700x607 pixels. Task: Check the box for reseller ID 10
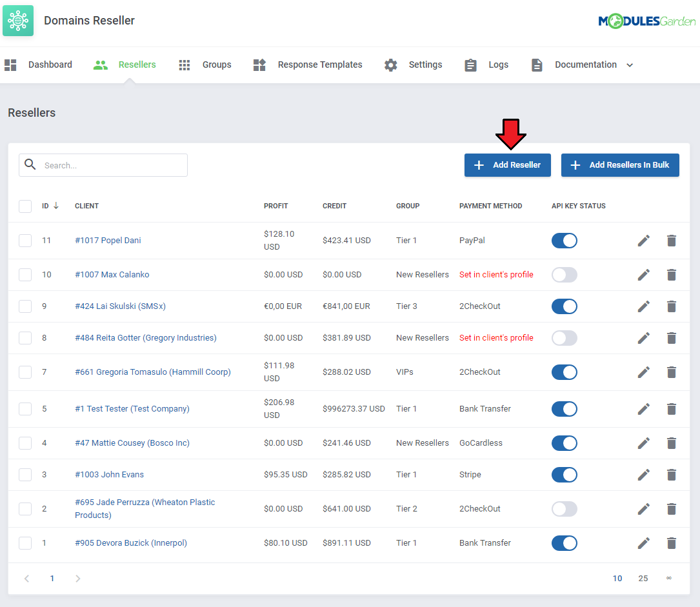(25, 275)
